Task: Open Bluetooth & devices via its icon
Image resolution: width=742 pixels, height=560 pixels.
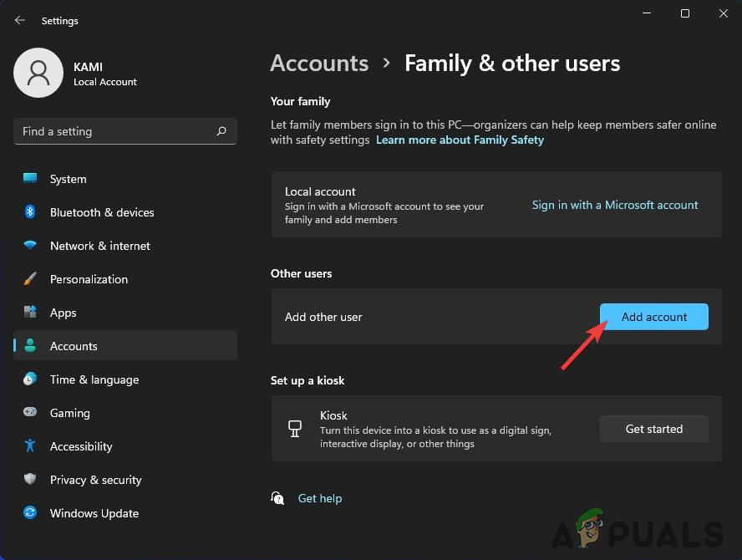Action: point(30,212)
